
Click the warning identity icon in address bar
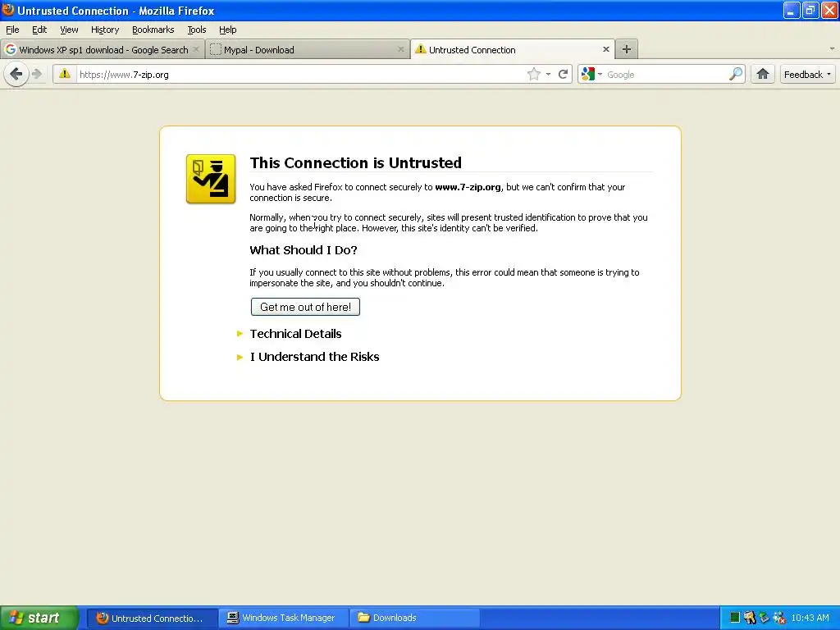point(65,74)
